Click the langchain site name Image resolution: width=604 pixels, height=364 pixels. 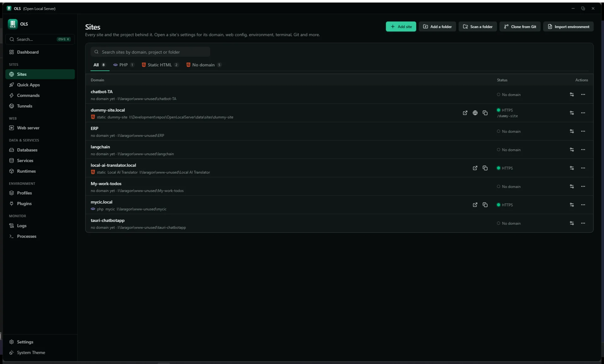coord(100,147)
